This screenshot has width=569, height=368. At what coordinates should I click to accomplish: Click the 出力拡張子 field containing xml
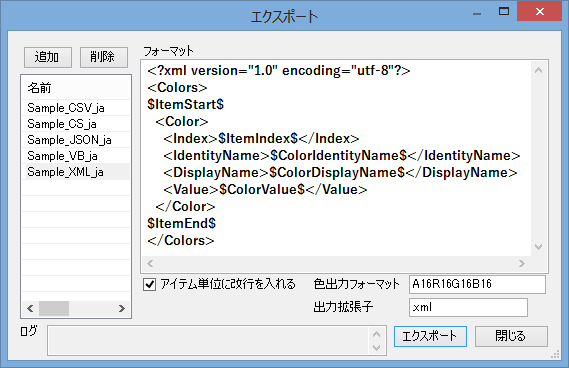(x=468, y=307)
